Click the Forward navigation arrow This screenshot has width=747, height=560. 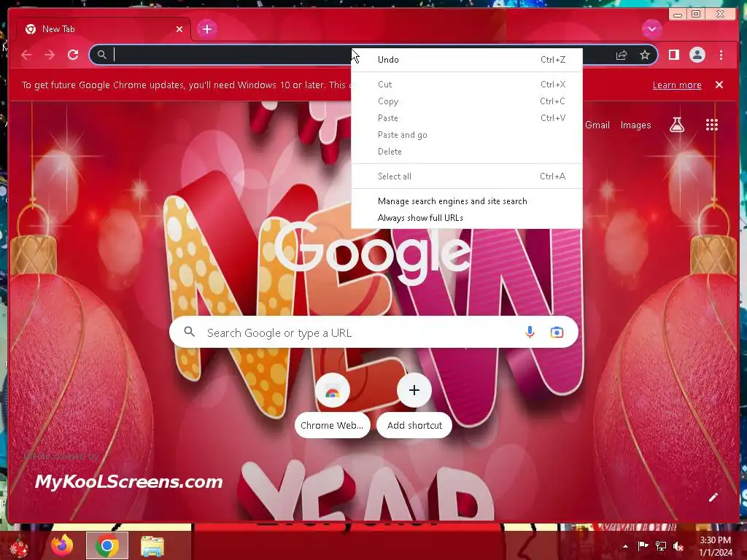50,55
